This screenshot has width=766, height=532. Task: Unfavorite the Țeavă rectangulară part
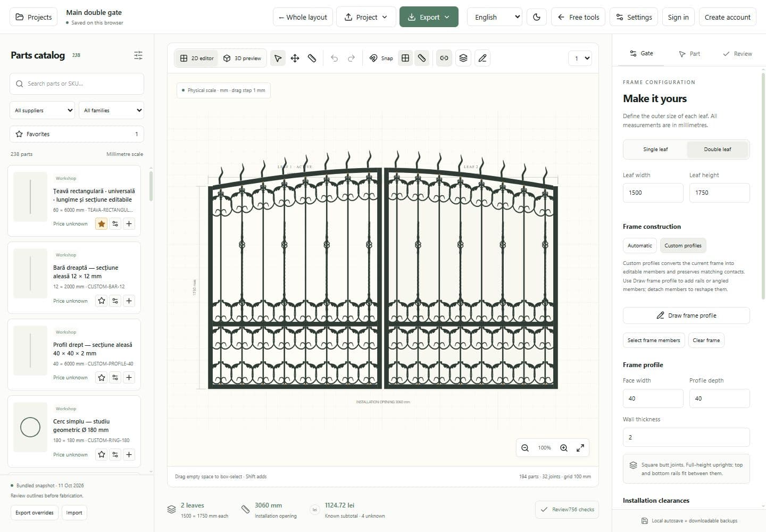pos(102,224)
